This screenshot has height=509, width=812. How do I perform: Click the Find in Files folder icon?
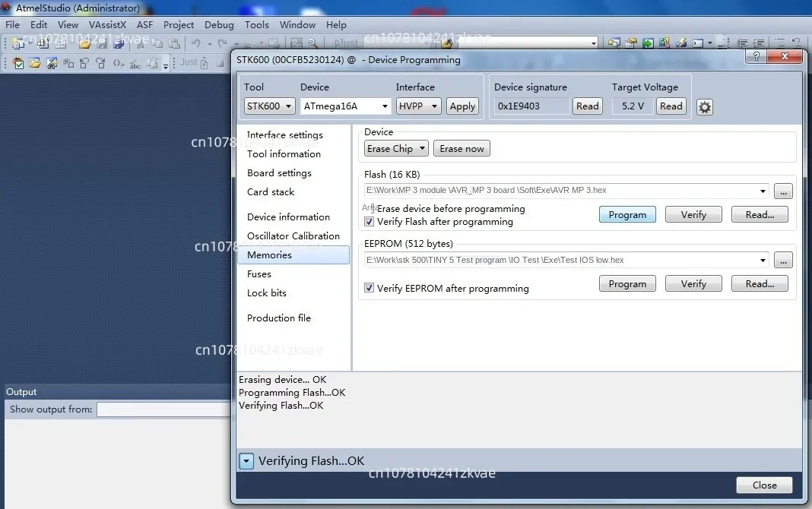pos(446,43)
